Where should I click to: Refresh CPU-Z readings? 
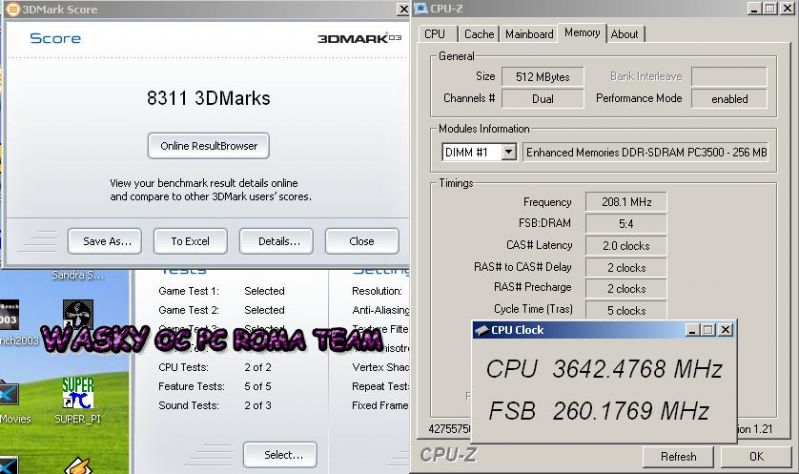tap(678, 457)
